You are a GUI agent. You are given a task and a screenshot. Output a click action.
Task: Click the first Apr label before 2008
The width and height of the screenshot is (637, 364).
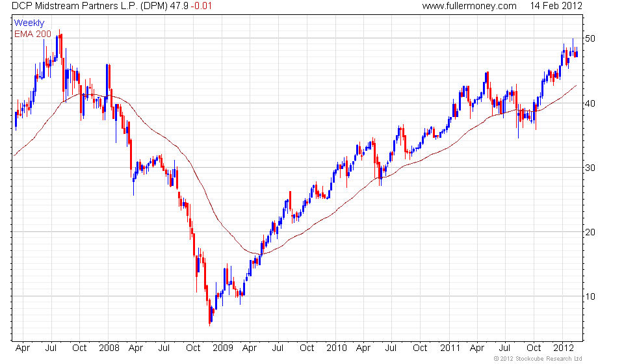click(23, 348)
